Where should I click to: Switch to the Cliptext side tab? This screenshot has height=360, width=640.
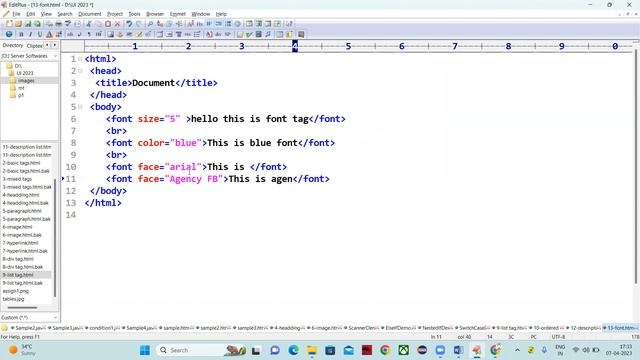pyautogui.click(x=35, y=46)
